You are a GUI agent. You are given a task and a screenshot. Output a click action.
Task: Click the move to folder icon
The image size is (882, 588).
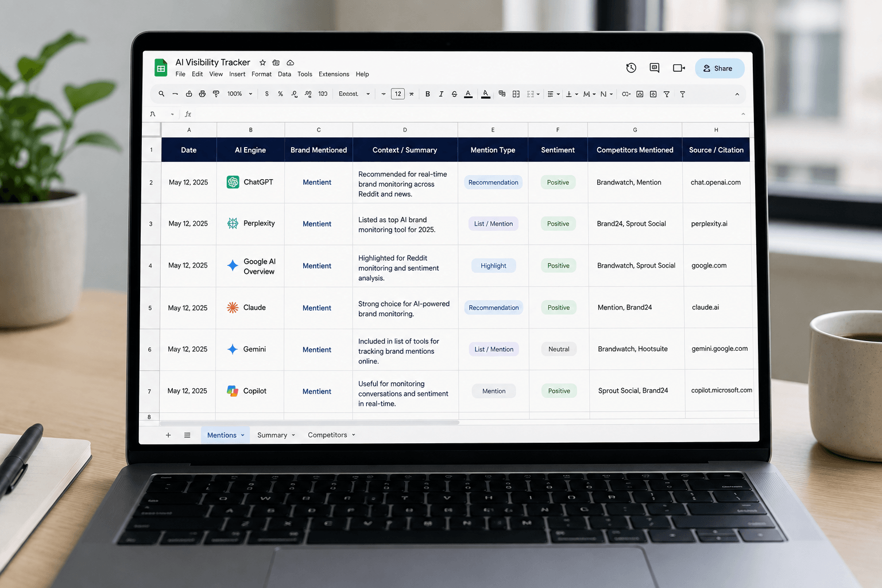(x=276, y=63)
